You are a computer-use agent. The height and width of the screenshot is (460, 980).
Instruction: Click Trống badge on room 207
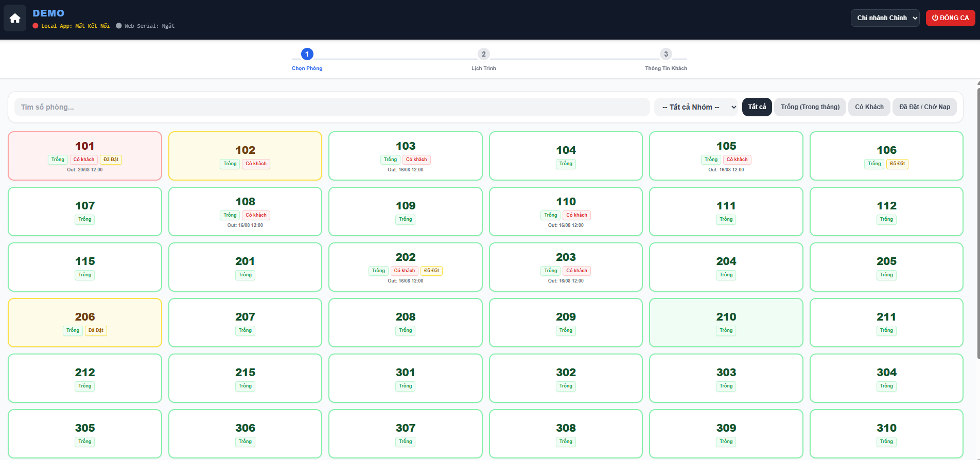click(245, 330)
